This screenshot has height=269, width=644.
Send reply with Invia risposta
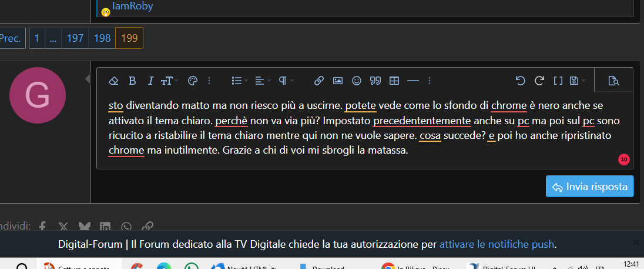589,187
